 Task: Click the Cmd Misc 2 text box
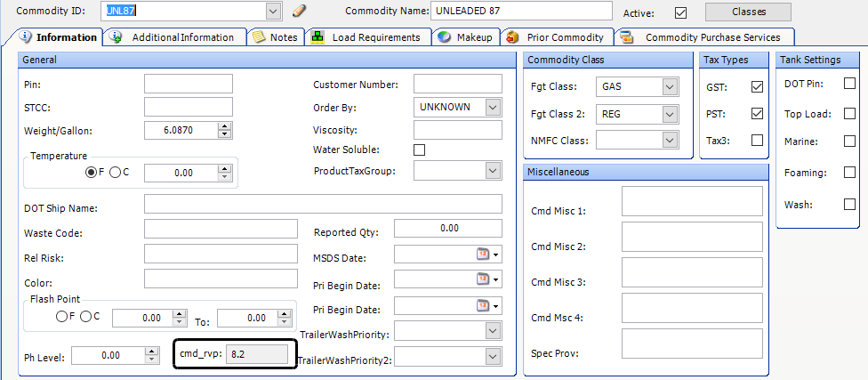coord(692,237)
